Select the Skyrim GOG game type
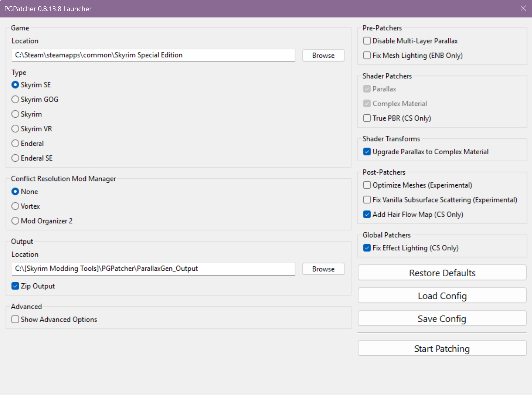 (15, 99)
